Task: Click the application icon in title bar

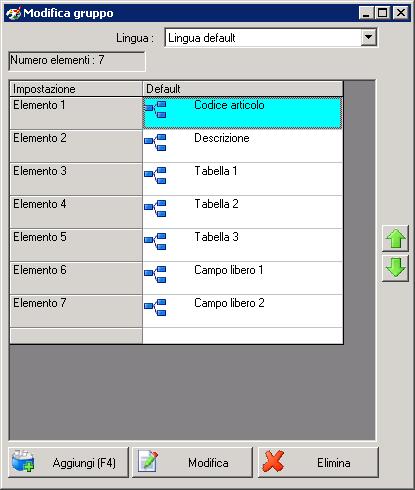Action: pos(14,13)
